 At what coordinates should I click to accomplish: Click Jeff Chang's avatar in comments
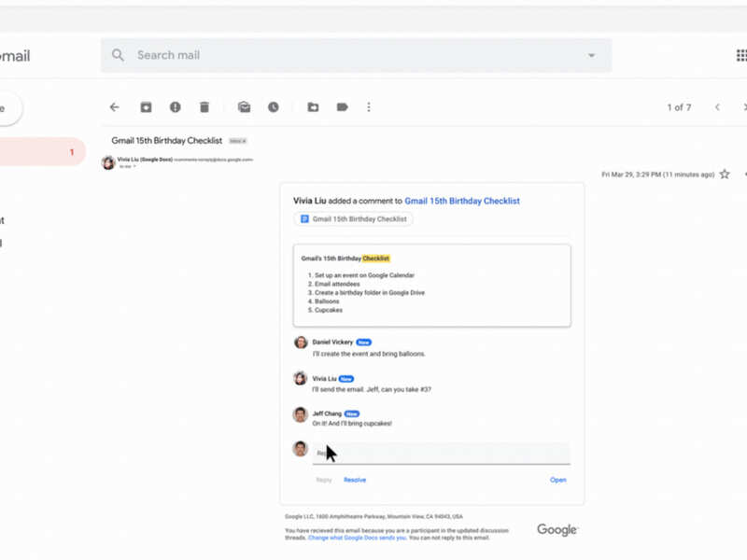[x=300, y=414]
